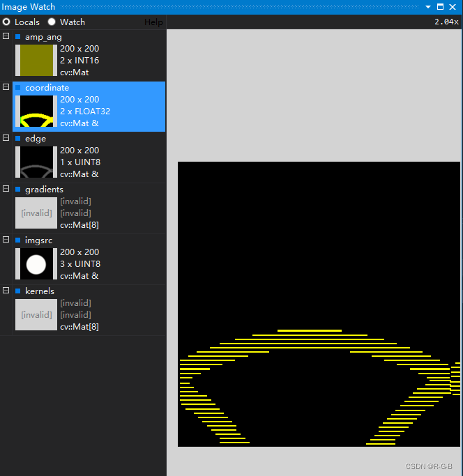Collapse the imgsrc entry
The width and height of the screenshot is (463, 476).
pyautogui.click(x=6, y=240)
